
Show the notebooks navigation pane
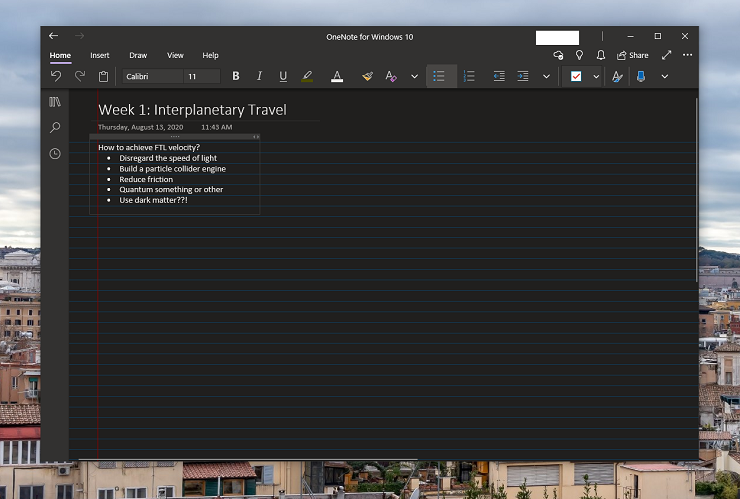(x=55, y=102)
